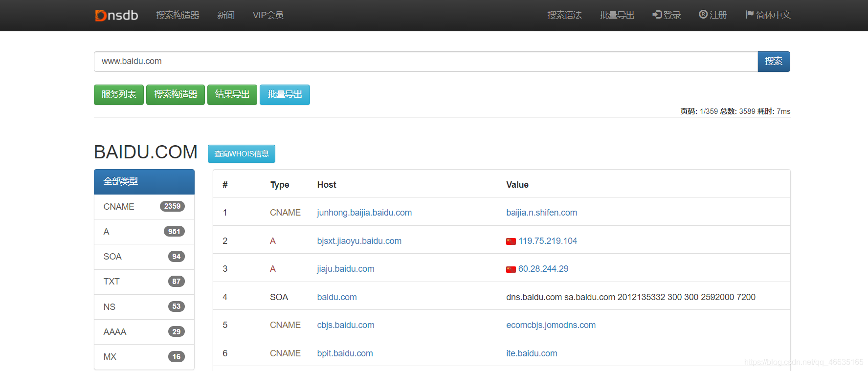This screenshot has width=868, height=371.
Task: Open 搜索语法 in the navbar
Action: click(x=564, y=15)
